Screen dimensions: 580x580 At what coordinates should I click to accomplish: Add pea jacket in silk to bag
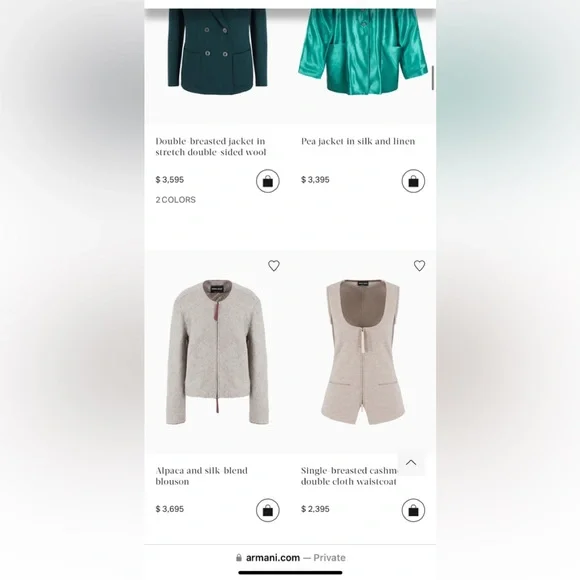click(x=413, y=181)
